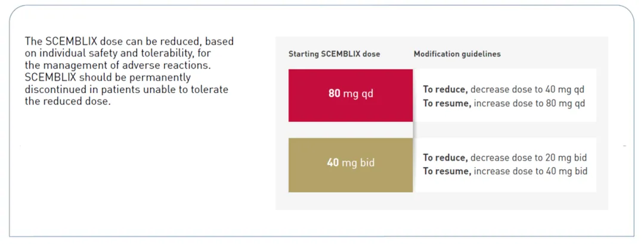Click the text "on individual safety and tolerability"
Screen dimensions: 644x244
119,53
